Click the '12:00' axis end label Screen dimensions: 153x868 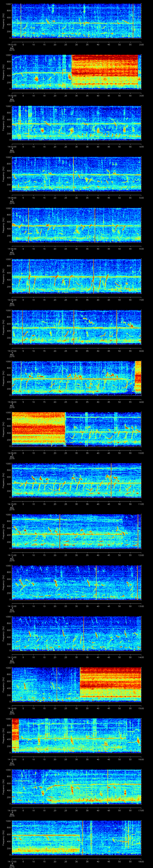(141, 555)
